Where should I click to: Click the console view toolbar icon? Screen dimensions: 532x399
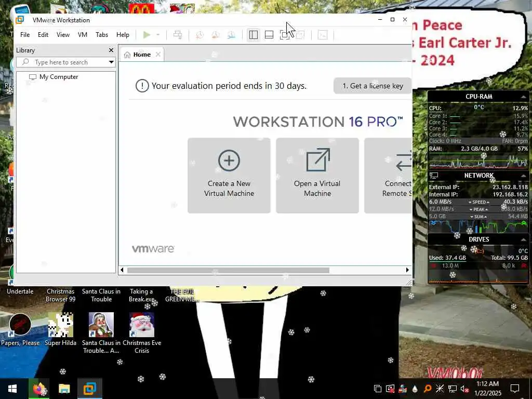[322, 35]
